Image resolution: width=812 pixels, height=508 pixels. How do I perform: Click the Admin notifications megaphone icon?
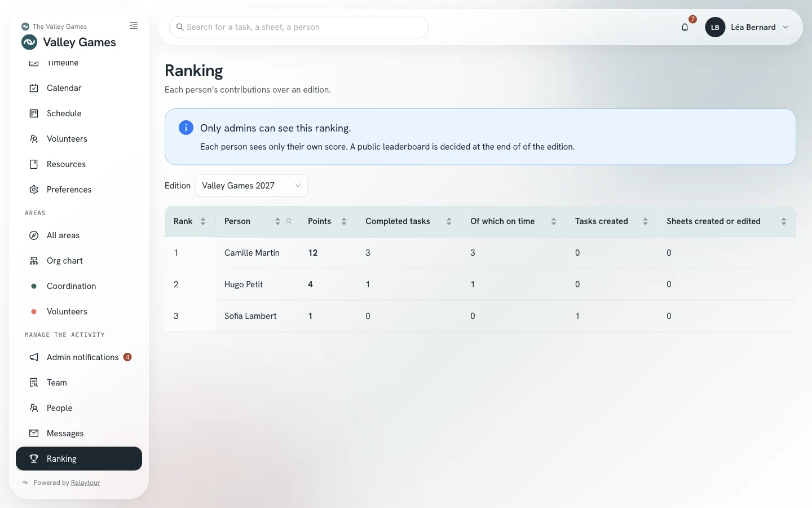pyautogui.click(x=34, y=357)
